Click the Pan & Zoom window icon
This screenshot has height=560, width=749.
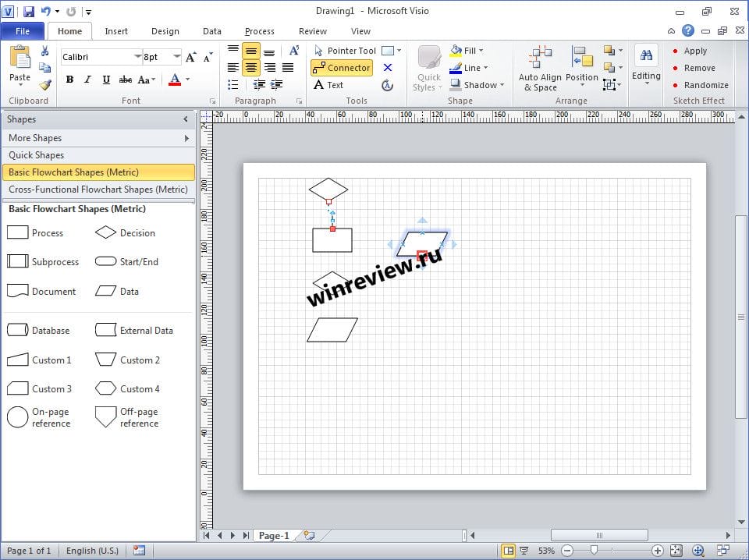698,551
